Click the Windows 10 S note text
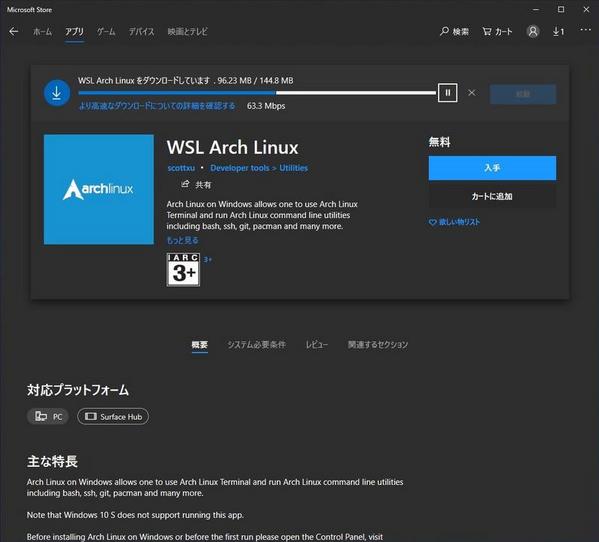The image size is (599, 542). [135, 515]
